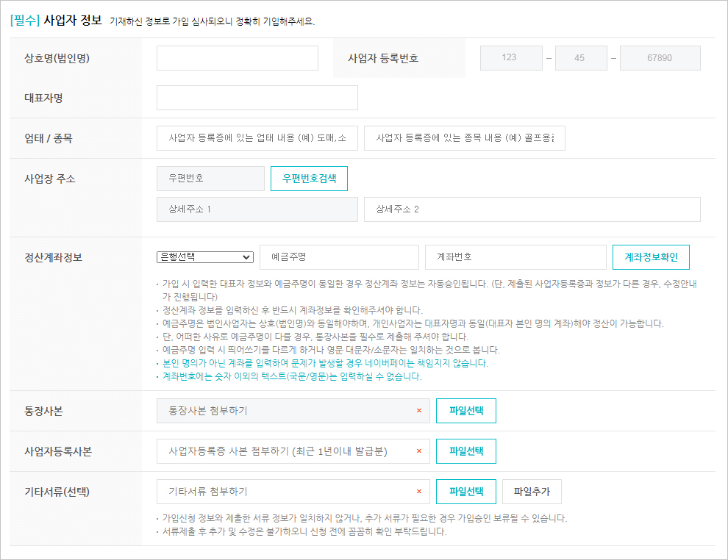Click 파일선택 next to 통장사본

click(x=465, y=411)
